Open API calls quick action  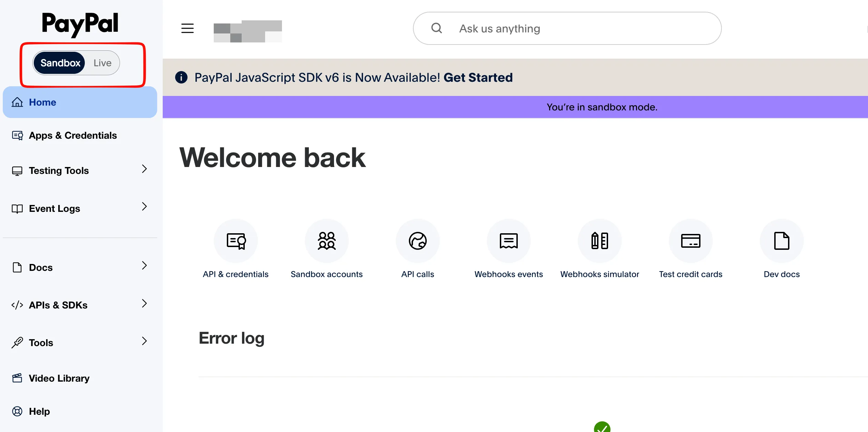click(x=417, y=240)
